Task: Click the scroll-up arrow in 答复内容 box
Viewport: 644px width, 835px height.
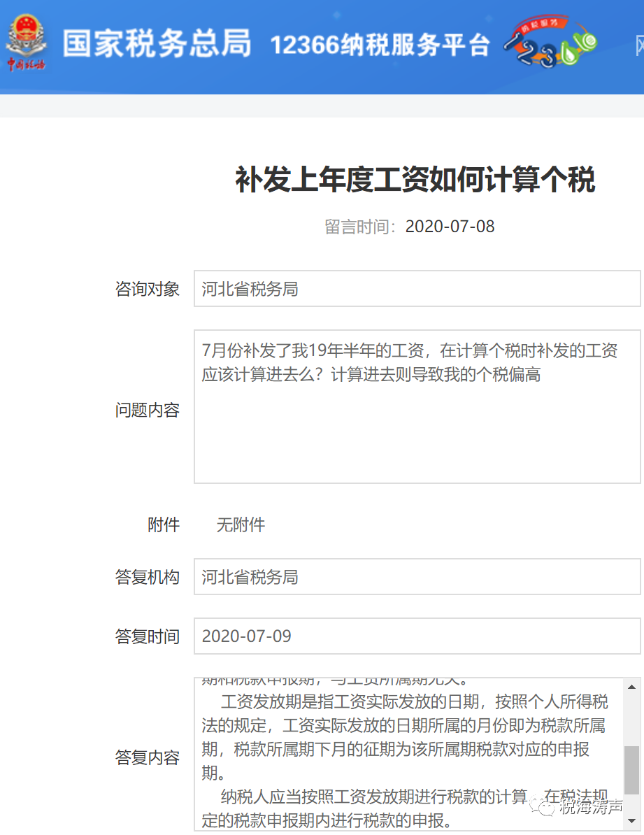Action: [631, 687]
